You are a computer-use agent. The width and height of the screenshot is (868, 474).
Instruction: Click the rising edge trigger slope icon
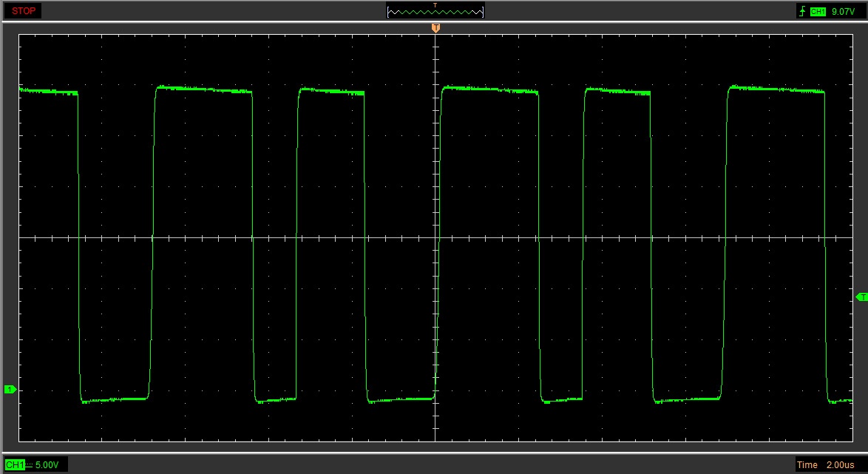click(x=803, y=11)
